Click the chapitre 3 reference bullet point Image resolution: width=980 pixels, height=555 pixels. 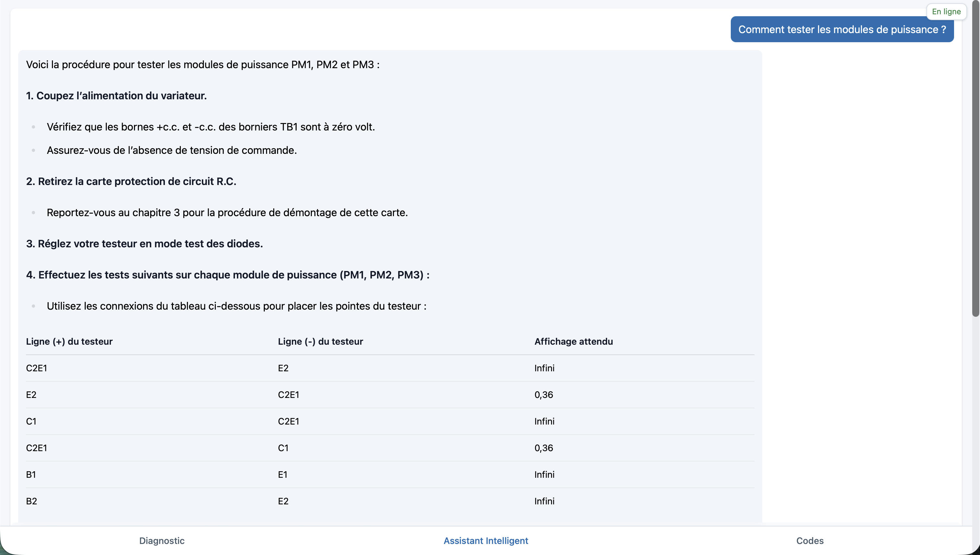pos(227,212)
